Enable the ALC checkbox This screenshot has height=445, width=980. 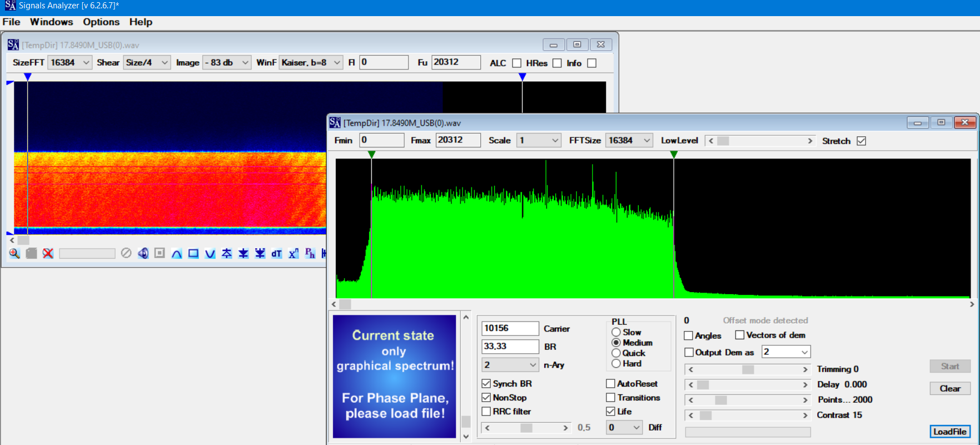click(x=516, y=63)
